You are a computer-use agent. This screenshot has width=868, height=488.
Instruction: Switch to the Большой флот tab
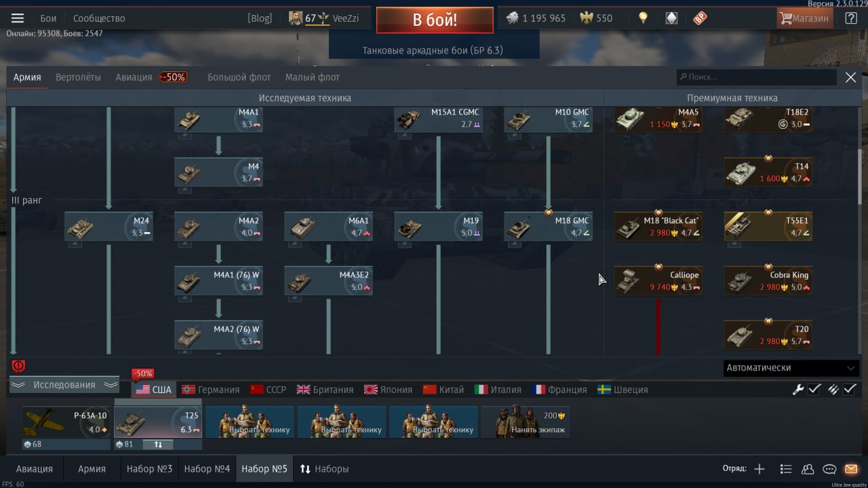(239, 77)
